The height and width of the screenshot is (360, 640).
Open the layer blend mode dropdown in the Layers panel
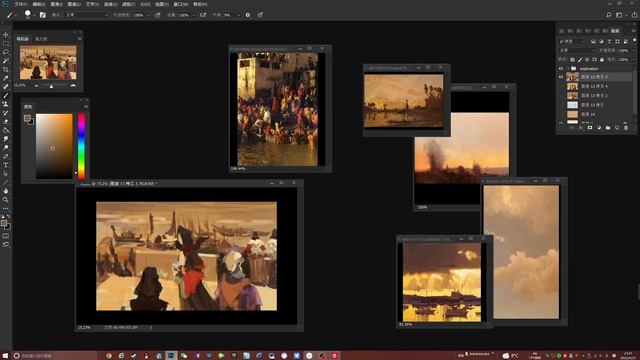[x=577, y=50]
